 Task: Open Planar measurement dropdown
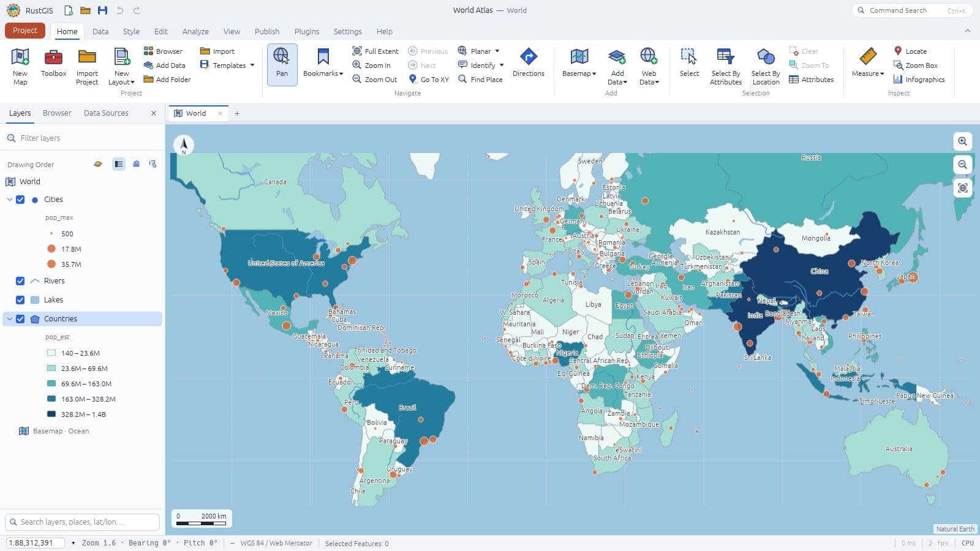point(479,51)
